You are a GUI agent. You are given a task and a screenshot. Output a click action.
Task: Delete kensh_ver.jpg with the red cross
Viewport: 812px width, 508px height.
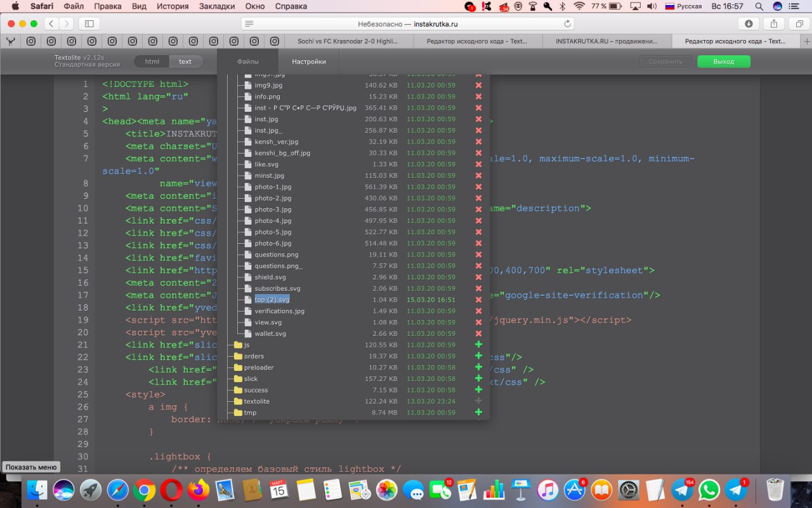(478, 142)
